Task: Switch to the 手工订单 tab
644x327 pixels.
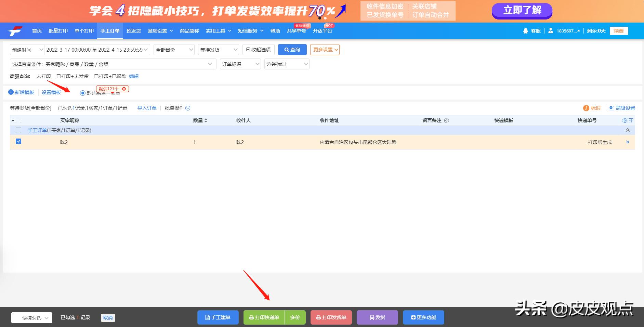Action: [110, 30]
